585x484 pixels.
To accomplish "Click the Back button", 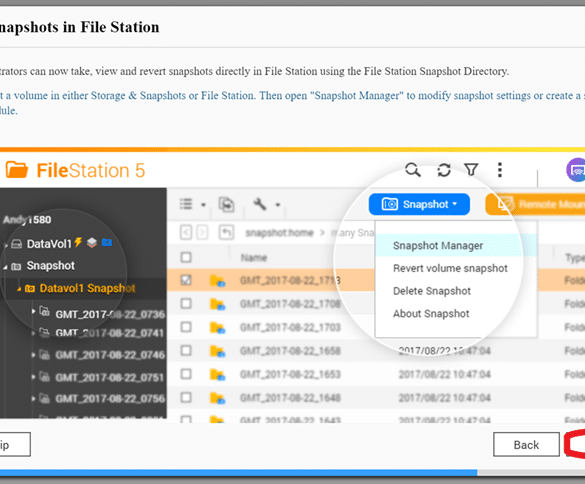I will coord(526,444).
